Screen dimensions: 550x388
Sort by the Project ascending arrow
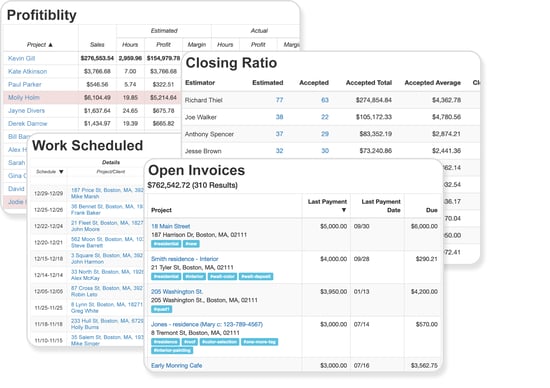(51, 45)
